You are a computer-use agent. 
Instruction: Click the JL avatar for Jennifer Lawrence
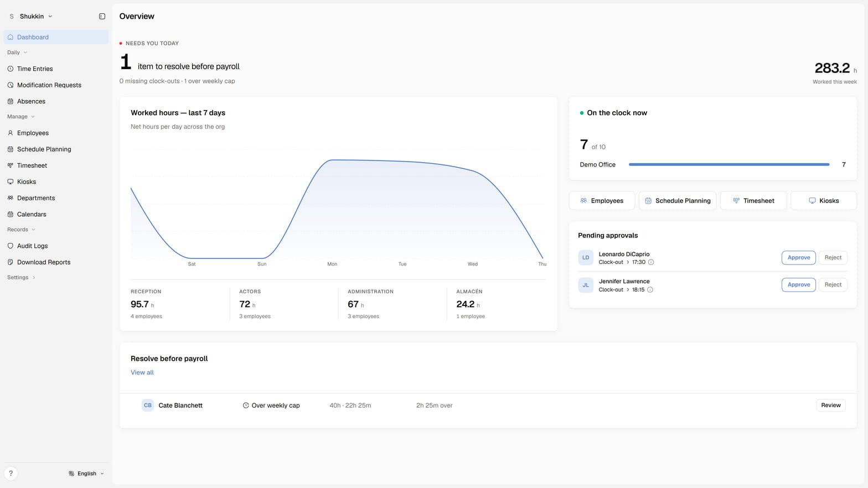(586, 285)
